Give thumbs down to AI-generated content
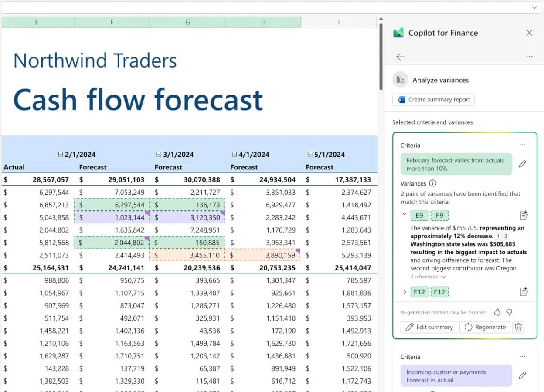 pos(509,312)
